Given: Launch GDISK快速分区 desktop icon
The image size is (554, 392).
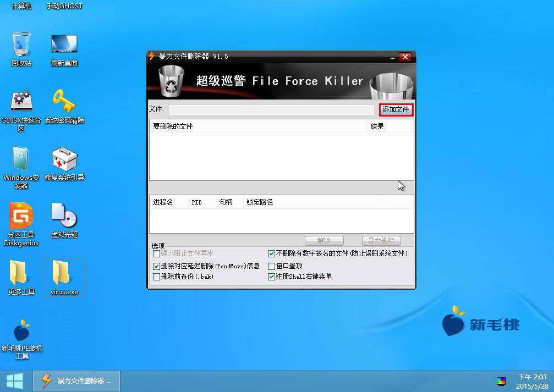Looking at the screenshot, I should pyautogui.click(x=21, y=111).
